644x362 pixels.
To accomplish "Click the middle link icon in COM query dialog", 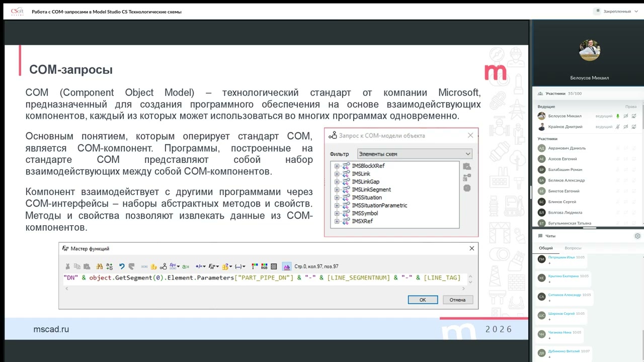I will click(467, 177).
